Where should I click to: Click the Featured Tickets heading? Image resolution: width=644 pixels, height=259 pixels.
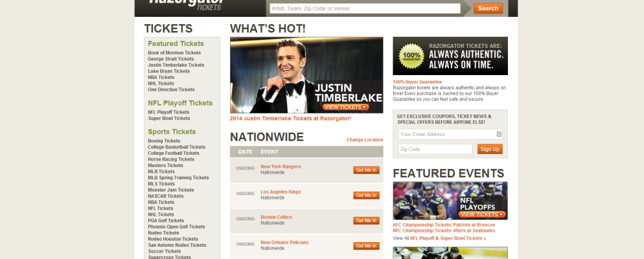[176, 44]
